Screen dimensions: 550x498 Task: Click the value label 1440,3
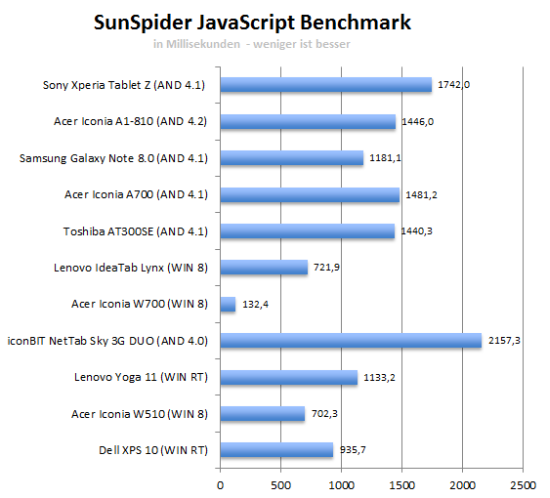pyautogui.click(x=416, y=231)
